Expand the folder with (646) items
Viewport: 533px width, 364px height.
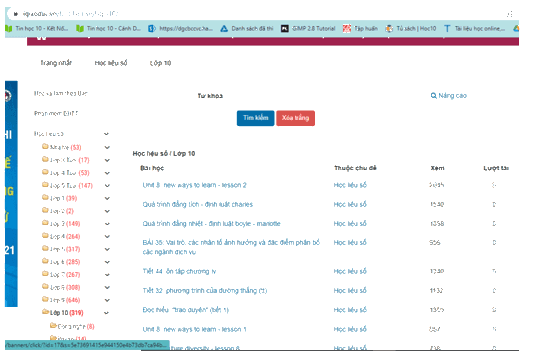click(x=107, y=300)
